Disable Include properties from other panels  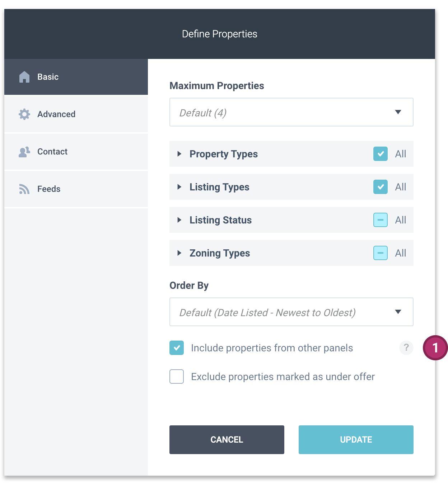[x=177, y=348]
